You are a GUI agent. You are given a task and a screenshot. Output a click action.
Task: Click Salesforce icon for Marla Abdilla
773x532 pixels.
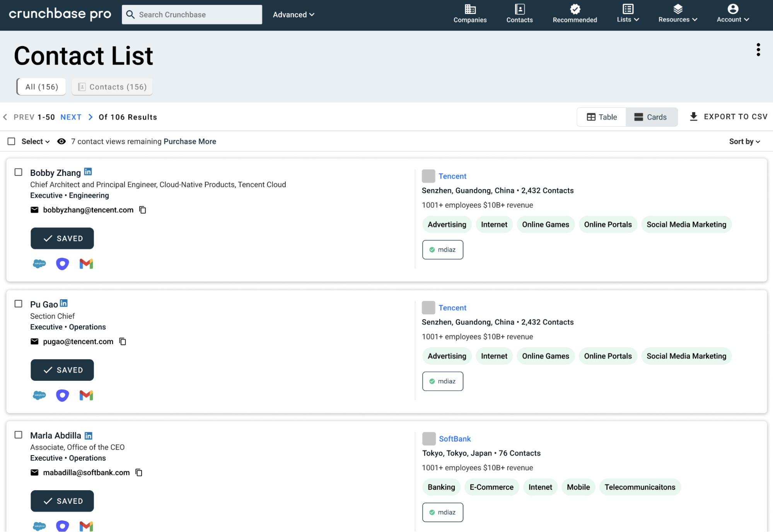tap(39, 526)
